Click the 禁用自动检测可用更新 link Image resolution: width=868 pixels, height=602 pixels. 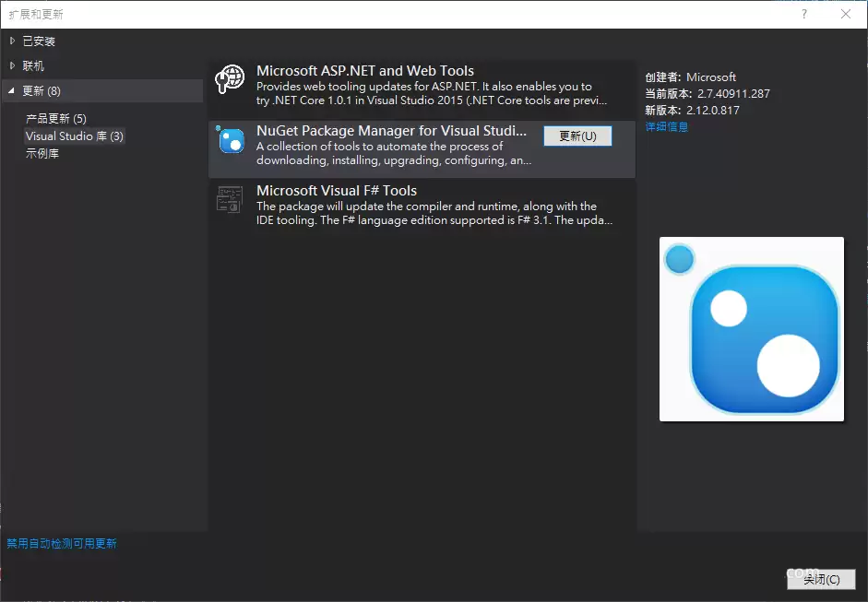point(61,543)
